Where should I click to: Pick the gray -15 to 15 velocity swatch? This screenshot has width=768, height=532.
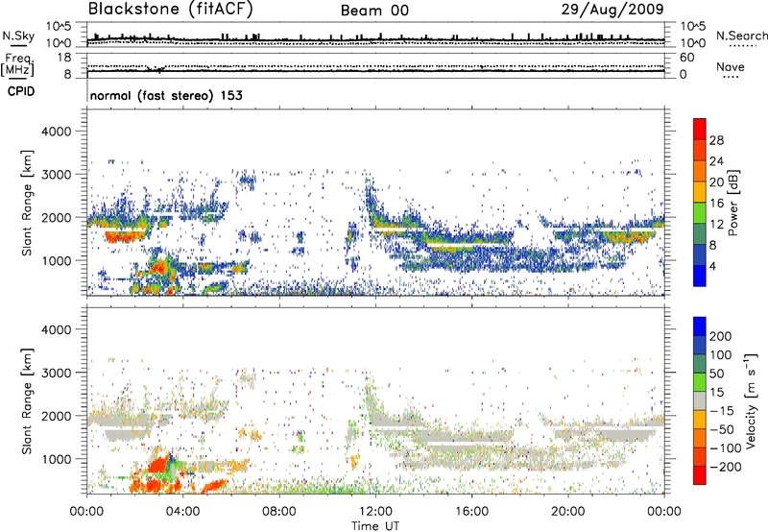coord(700,401)
